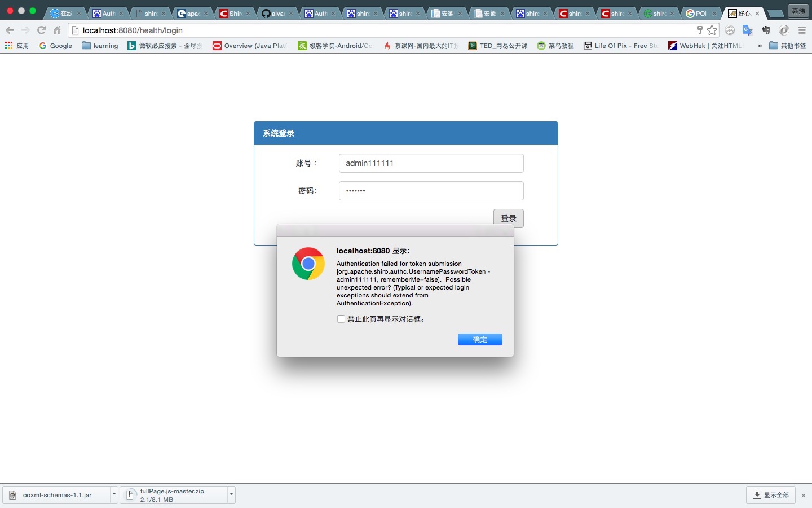Open the Google Translate extension
Screen dimensions: 812x508
748,30
